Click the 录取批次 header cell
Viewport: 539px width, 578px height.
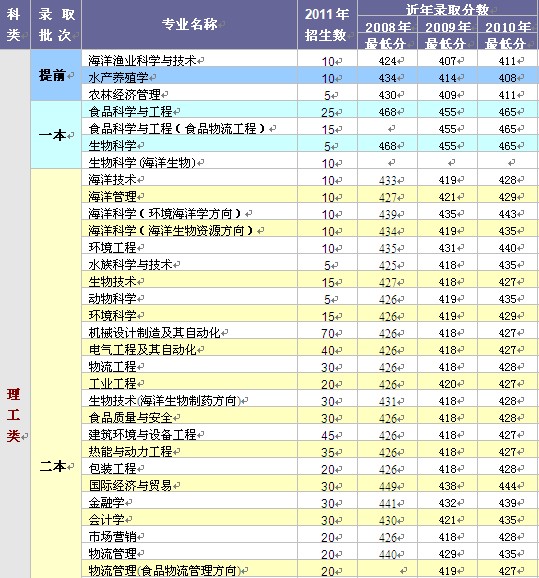pos(56,24)
